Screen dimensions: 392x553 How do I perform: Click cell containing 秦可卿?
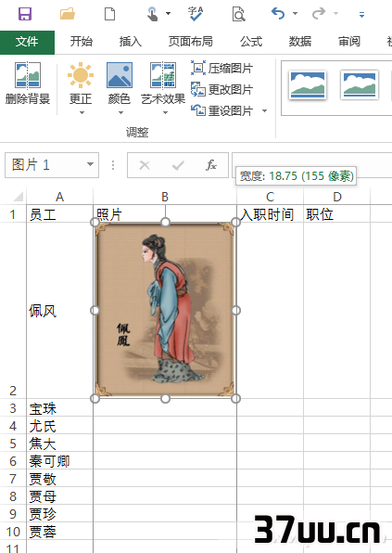click(x=59, y=461)
